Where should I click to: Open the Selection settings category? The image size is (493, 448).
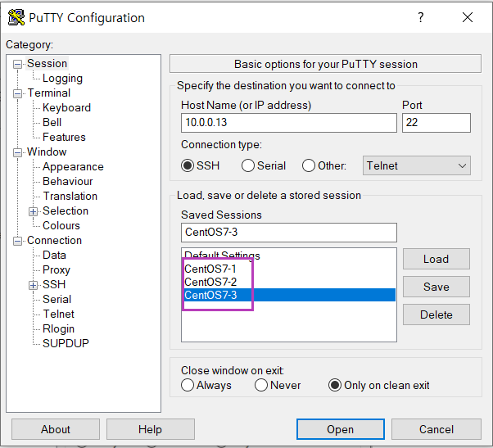click(x=66, y=211)
